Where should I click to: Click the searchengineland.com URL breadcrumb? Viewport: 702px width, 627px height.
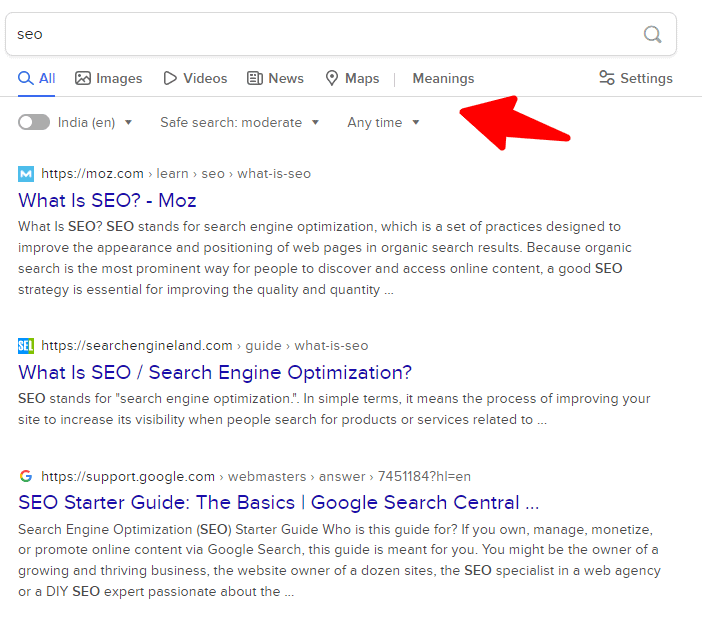coord(205,346)
